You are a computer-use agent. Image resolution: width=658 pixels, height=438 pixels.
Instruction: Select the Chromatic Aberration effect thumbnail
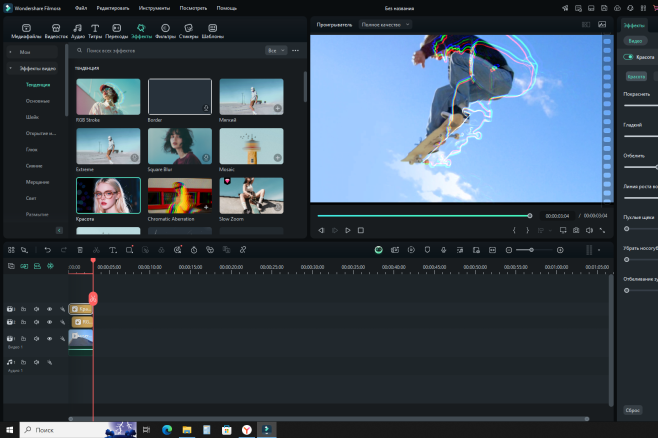[x=180, y=196]
